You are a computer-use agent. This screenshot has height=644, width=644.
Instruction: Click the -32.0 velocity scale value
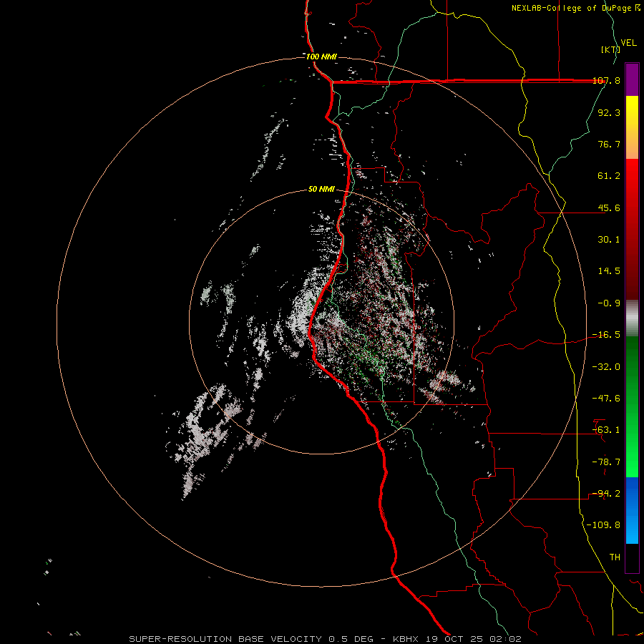[x=606, y=367]
